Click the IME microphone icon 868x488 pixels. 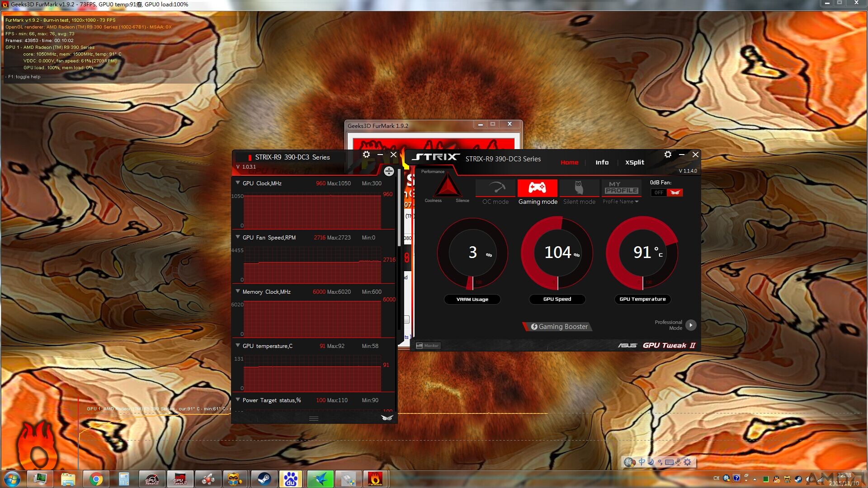679,462
